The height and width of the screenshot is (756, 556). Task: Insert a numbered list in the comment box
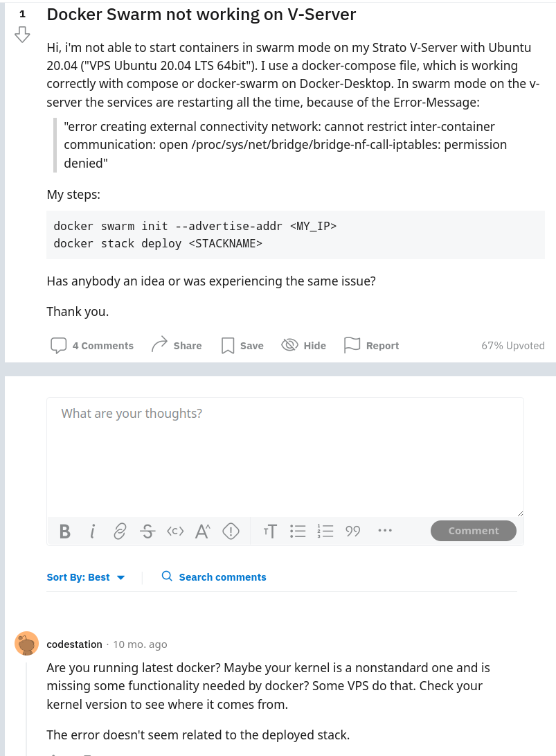pos(325,531)
